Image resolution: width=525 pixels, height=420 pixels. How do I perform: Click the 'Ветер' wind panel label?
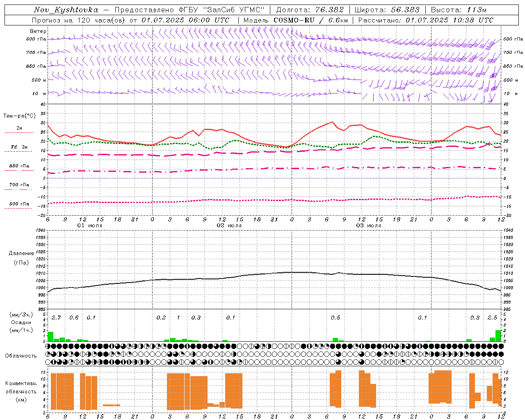tap(38, 31)
